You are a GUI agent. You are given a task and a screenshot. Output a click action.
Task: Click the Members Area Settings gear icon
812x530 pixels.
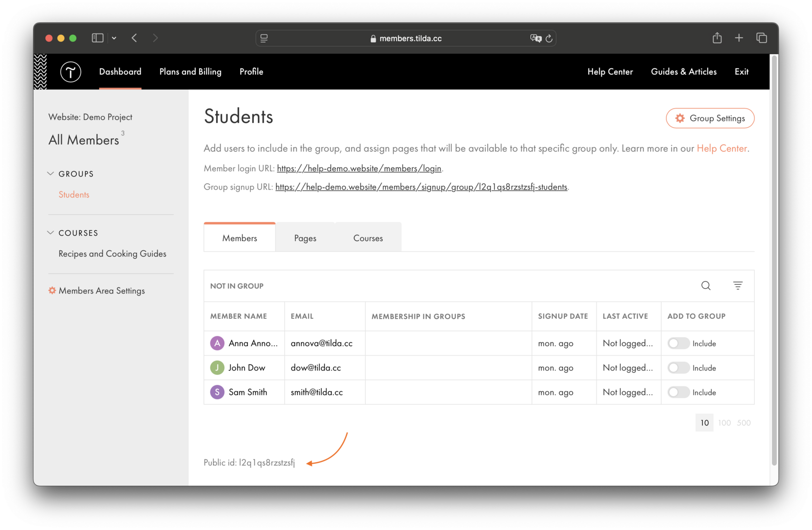pyautogui.click(x=52, y=290)
